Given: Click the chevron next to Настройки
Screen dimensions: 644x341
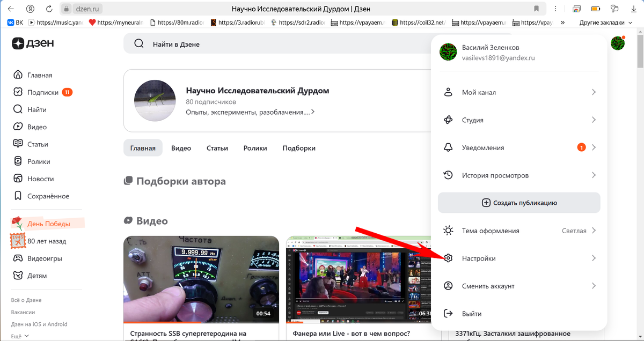Looking at the screenshot, I should (x=594, y=258).
